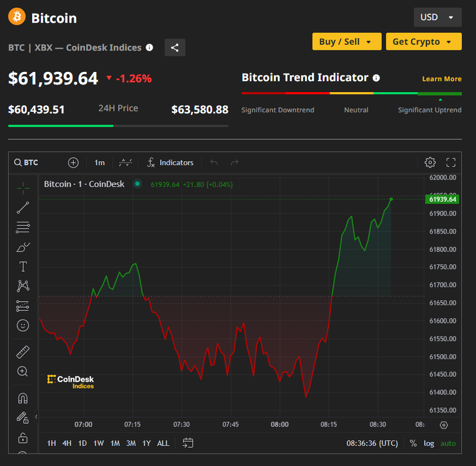Click the 24H price range bar
This screenshot has width=476, height=466.
tap(118, 125)
